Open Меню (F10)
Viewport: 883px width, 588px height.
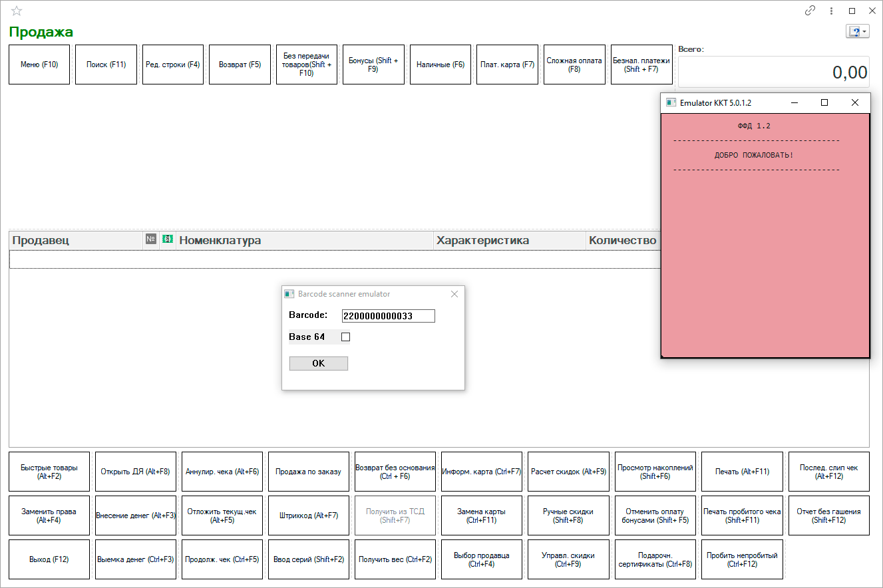(x=39, y=65)
